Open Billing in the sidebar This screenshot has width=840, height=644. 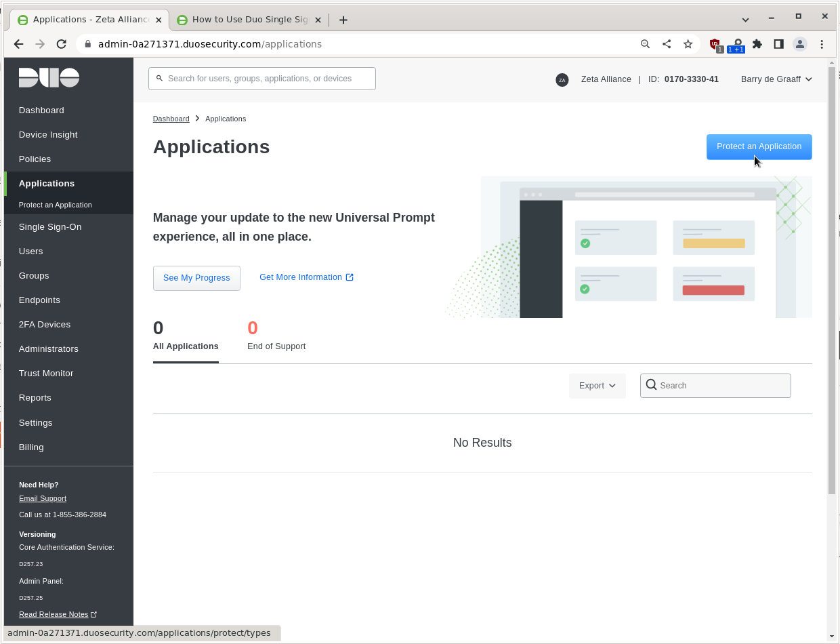pyautogui.click(x=31, y=447)
